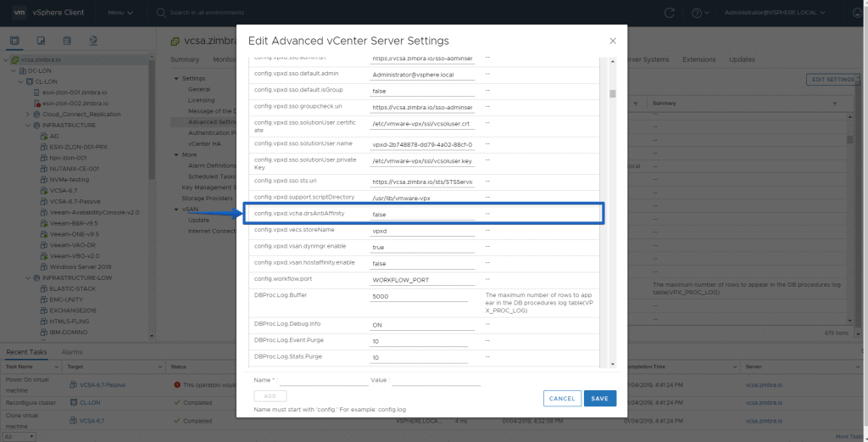Open the help question mark menu
Screen dimensions: 868x442
coord(700,13)
